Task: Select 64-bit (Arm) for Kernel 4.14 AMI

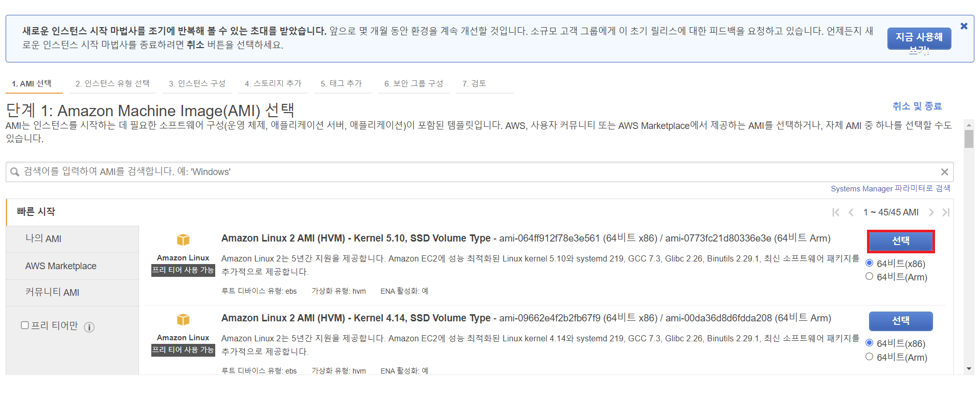Action: 869,357
